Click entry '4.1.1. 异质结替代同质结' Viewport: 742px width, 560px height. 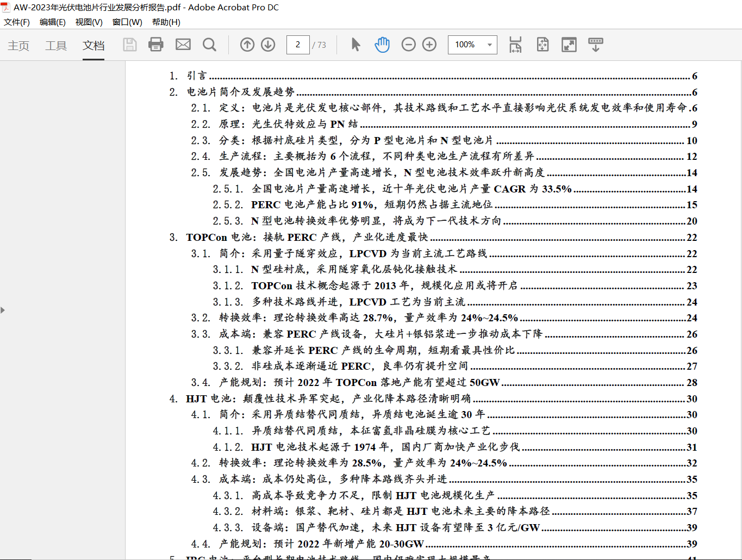(x=455, y=431)
